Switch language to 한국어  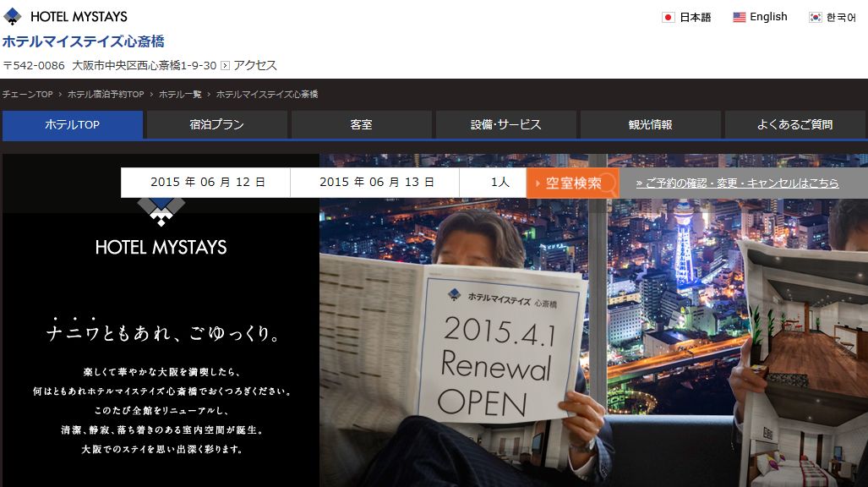click(841, 17)
